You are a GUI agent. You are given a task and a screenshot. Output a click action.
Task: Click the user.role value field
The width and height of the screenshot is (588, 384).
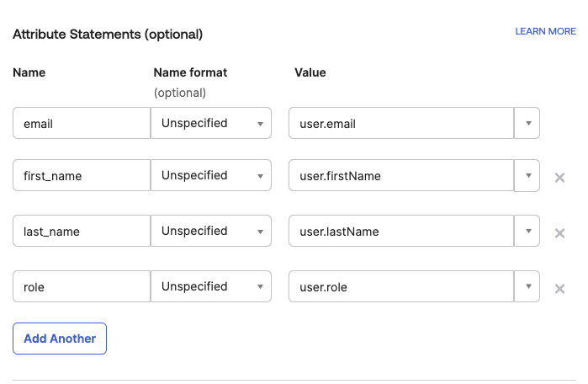[400, 286]
